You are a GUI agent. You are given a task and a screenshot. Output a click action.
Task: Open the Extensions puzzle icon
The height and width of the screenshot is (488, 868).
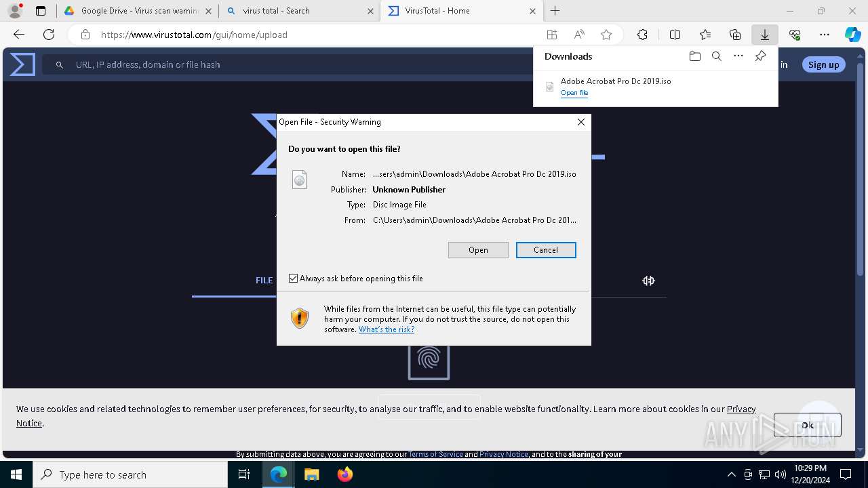[642, 35]
